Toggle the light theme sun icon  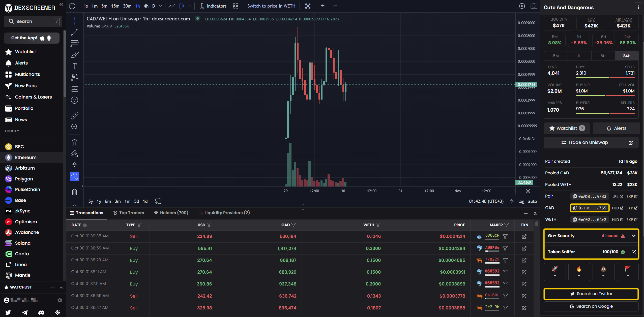coord(57,312)
